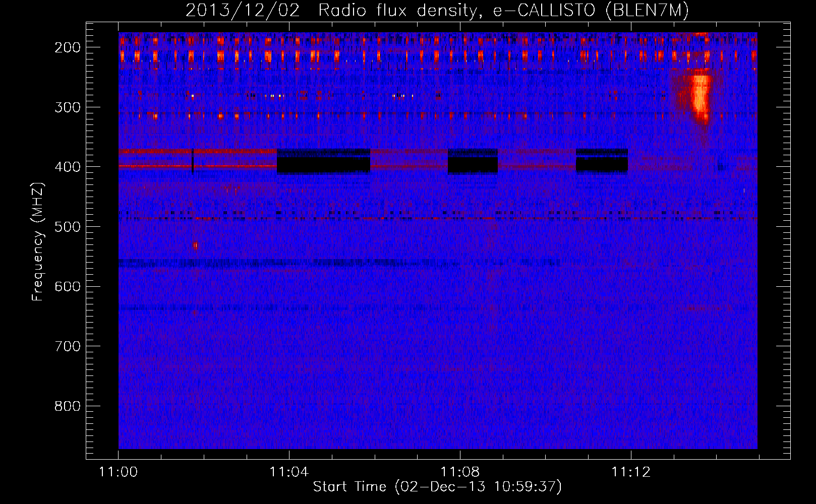
Task: Click the 11:00 time tick label
Action: [119, 472]
